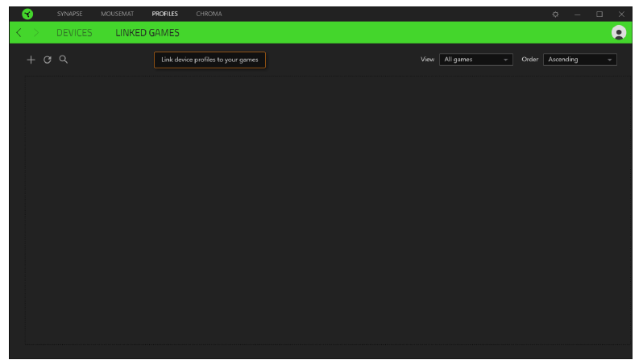Select the Linked Games subtab
The height and width of the screenshot is (364, 643).
147,33
